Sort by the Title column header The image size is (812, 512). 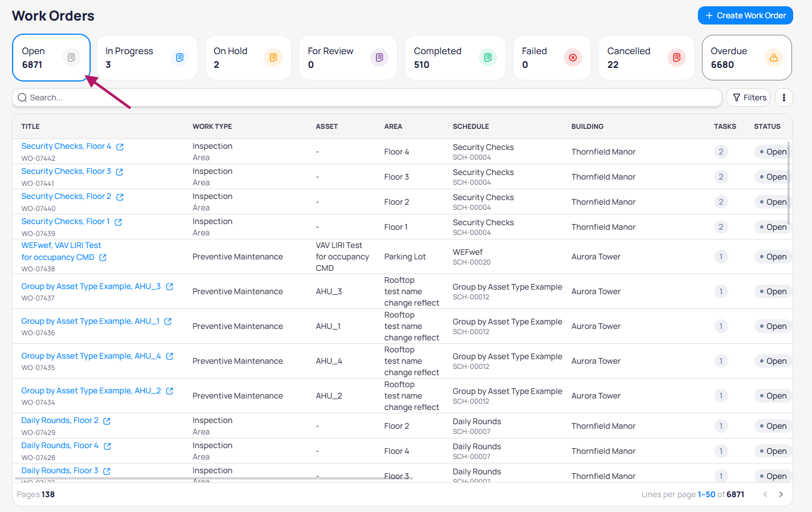pos(30,127)
